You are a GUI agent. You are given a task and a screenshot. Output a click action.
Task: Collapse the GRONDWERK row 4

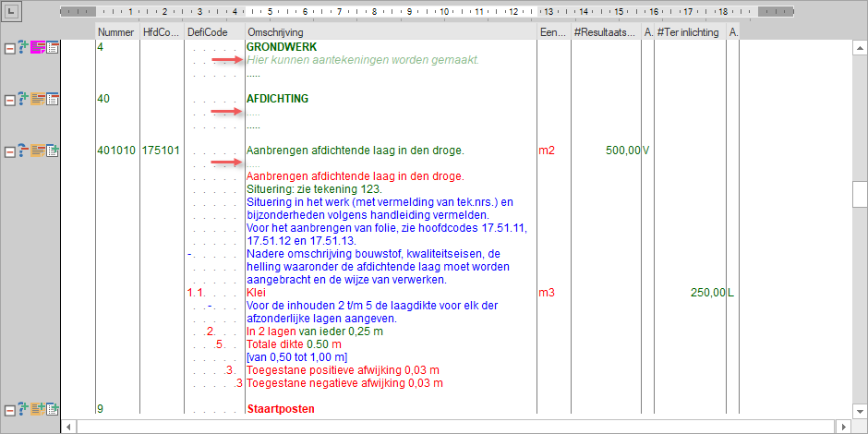pos(9,47)
